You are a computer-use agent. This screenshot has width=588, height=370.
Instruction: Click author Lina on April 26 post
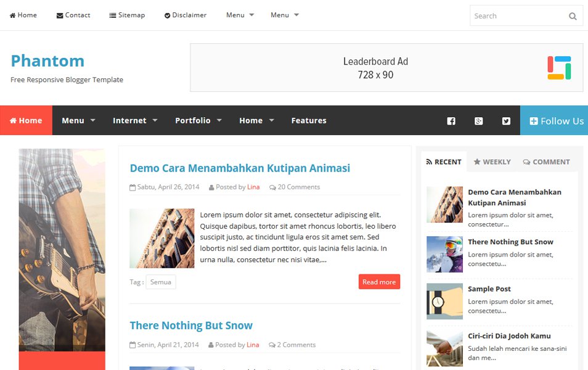click(x=253, y=187)
